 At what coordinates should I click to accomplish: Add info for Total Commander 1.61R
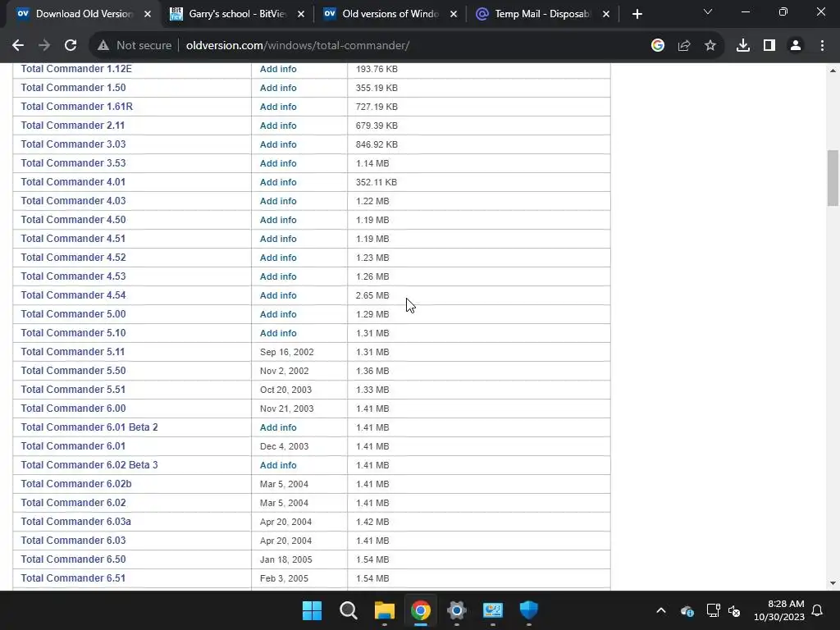(x=278, y=107)
